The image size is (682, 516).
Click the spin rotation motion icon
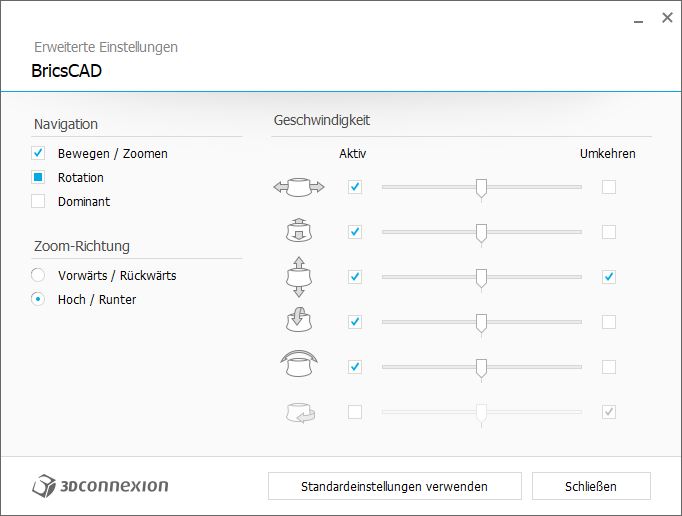click(x=300, y=412)
